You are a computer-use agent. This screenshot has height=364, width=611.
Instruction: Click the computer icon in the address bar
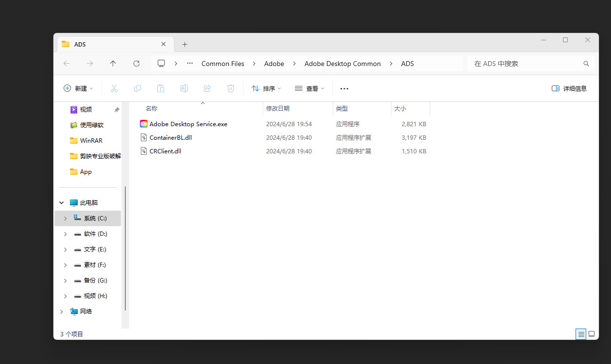pyautogui.click(x=161, y=64)
